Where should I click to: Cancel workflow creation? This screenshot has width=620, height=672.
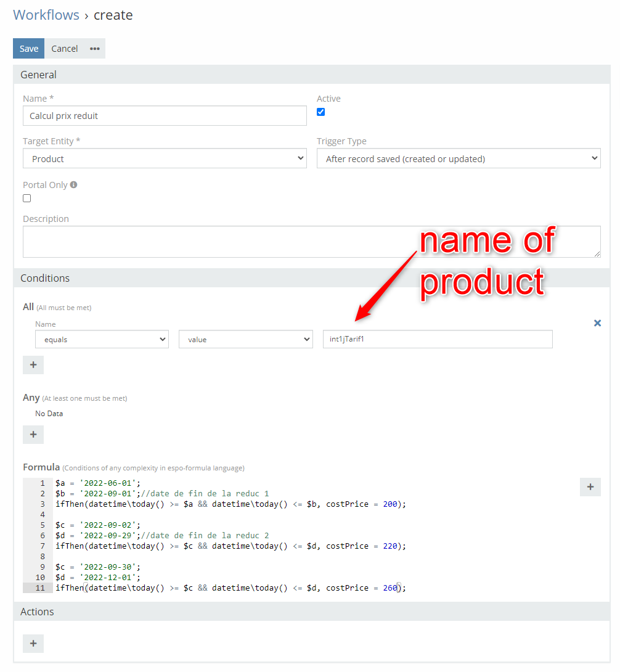pos(65,49)
